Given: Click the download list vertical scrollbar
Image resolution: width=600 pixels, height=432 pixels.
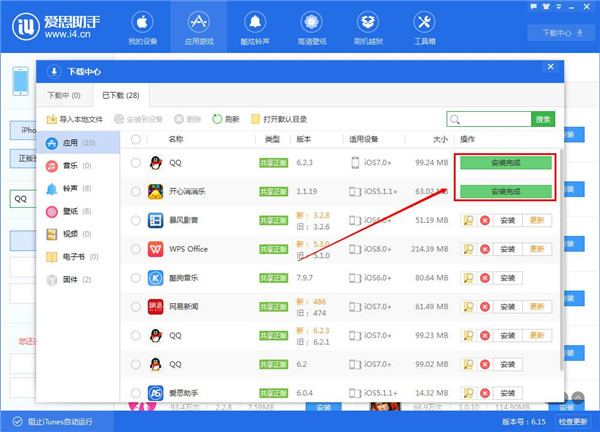Looking at the screenshot, I should pyautogui.click(x=561, y=260).
